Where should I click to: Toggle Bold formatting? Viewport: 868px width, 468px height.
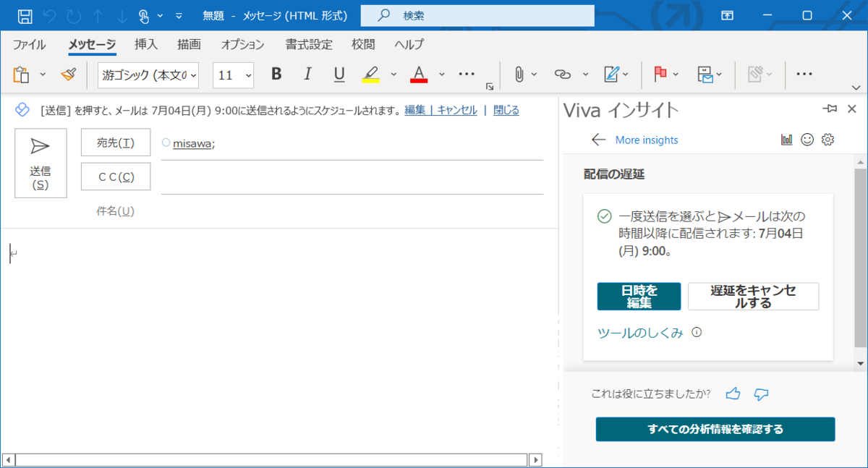point(276,74)
